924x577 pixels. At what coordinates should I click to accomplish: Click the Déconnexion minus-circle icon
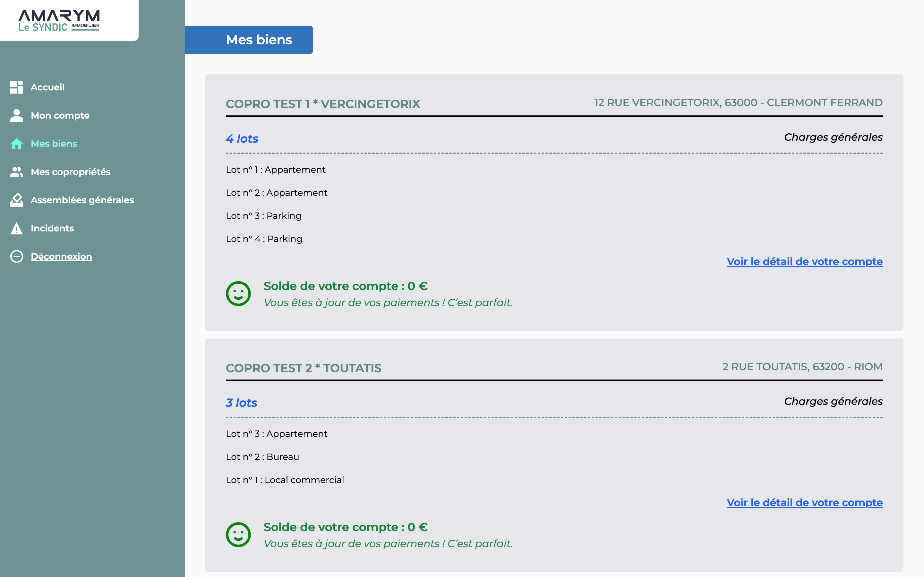[16, 256]
